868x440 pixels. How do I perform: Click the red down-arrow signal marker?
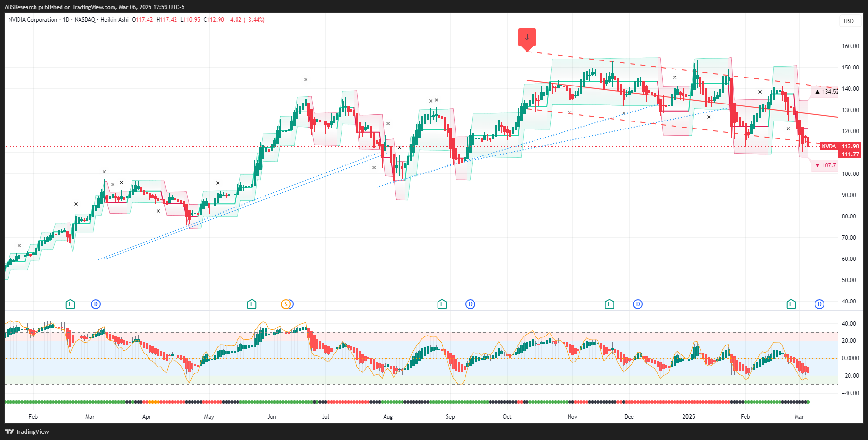[527, 39]
